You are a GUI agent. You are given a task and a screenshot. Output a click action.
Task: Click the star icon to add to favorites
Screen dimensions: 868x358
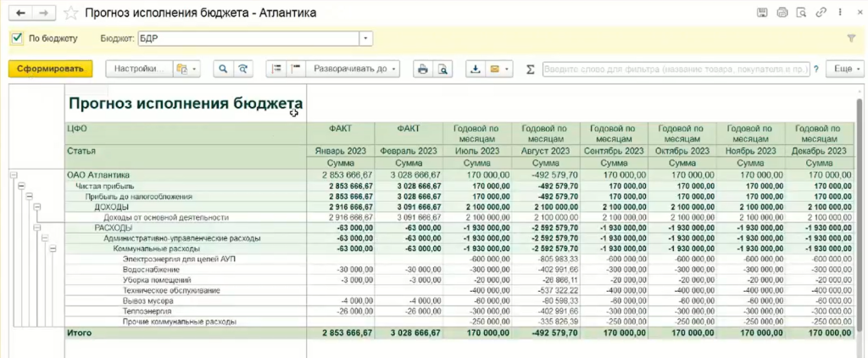click(71, 13)
